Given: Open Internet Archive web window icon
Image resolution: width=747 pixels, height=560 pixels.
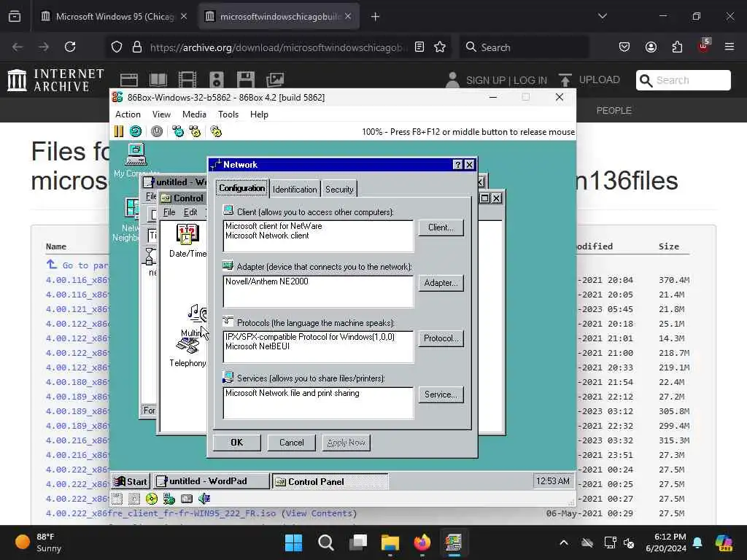Looking at the screenshot, I should click(x=128, y=79).
